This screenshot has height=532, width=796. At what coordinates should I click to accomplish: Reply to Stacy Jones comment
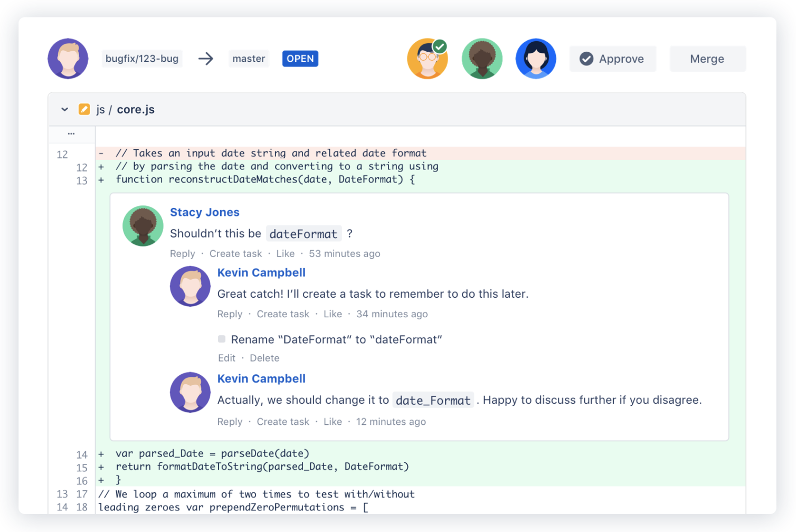click(183, 254)
